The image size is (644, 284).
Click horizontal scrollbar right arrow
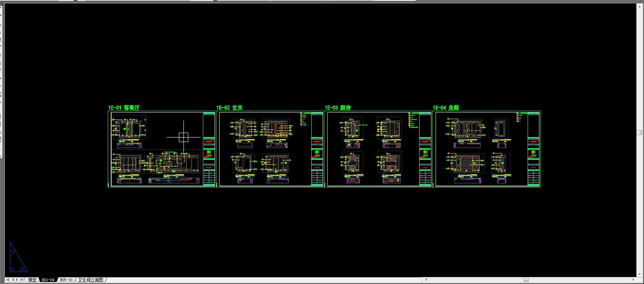(633, 280)
